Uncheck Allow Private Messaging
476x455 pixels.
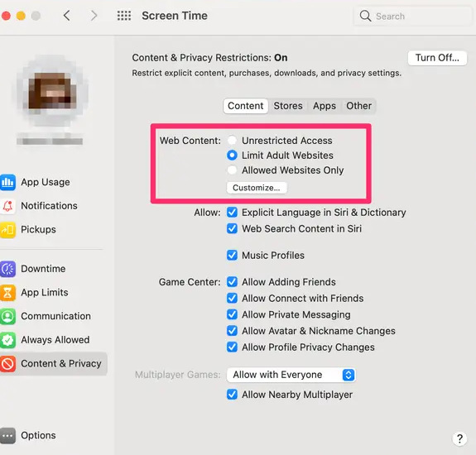233,314
